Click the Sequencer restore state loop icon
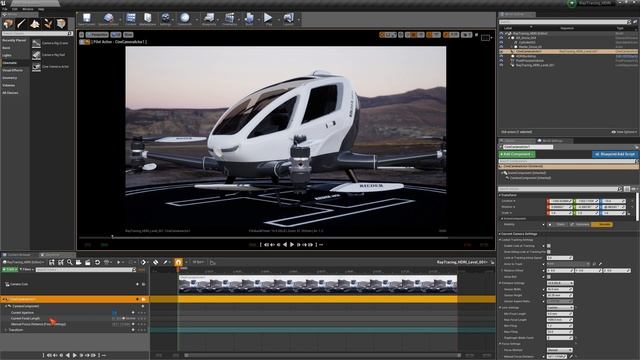The width and height of the screenshot is (640, 360). click(x=97, y=262)
